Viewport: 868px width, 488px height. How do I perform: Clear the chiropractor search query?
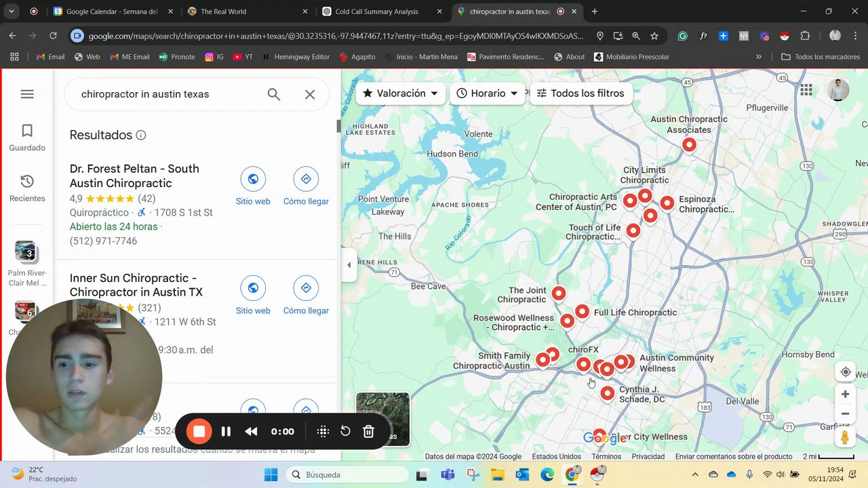(310, 94)
